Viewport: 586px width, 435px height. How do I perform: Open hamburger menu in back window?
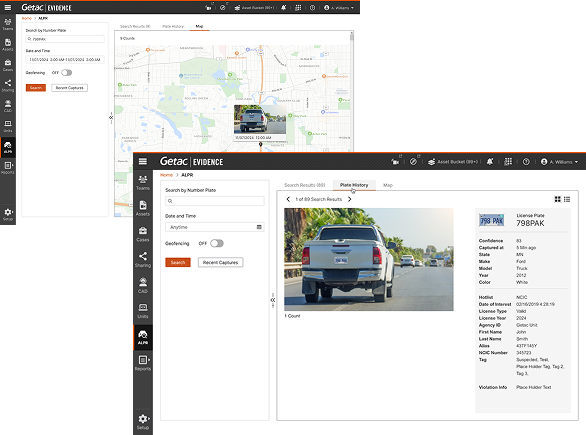[7, 7]
